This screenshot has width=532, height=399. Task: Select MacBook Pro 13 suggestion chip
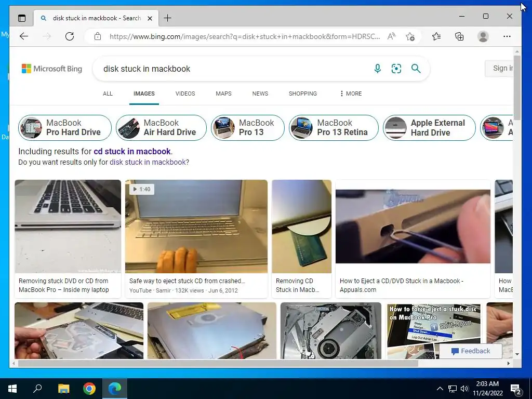(248, 128)
